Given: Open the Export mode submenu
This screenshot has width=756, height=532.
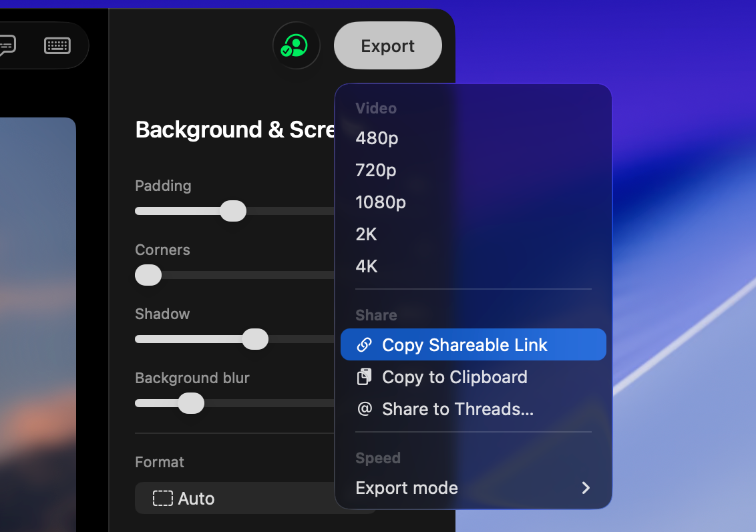Looking at the screenshot, I should (x=473, y=488).
